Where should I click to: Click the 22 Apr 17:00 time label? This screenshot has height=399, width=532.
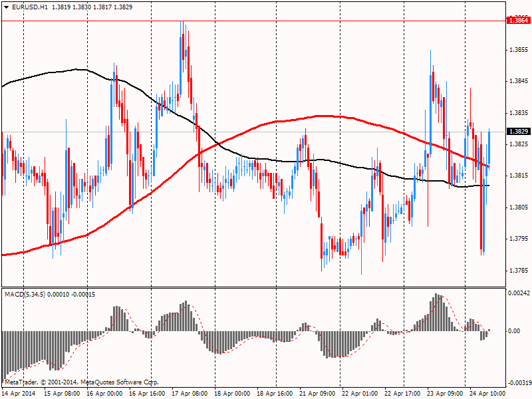402,394
